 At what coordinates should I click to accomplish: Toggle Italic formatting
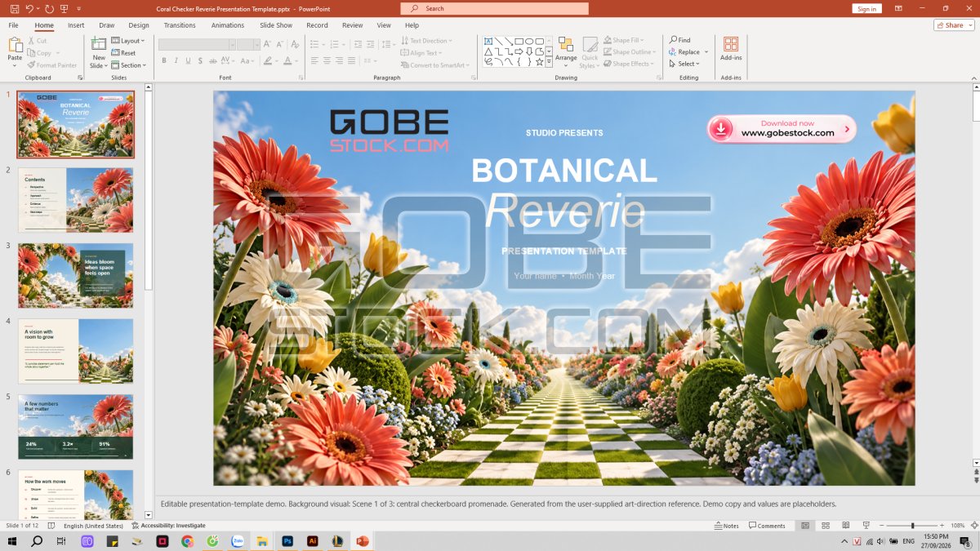coord(176,60)
